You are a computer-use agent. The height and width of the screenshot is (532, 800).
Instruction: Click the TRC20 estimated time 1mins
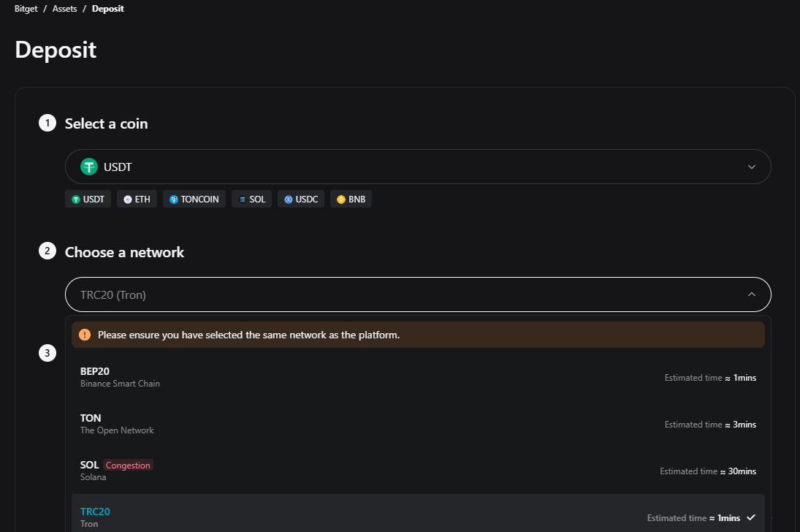coord(693,518)
